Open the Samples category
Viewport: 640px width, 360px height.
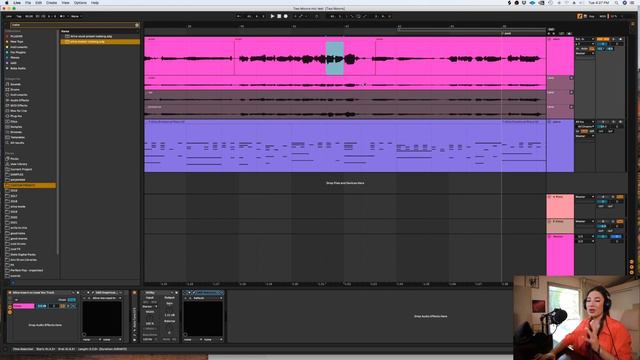tap(16, 127)
